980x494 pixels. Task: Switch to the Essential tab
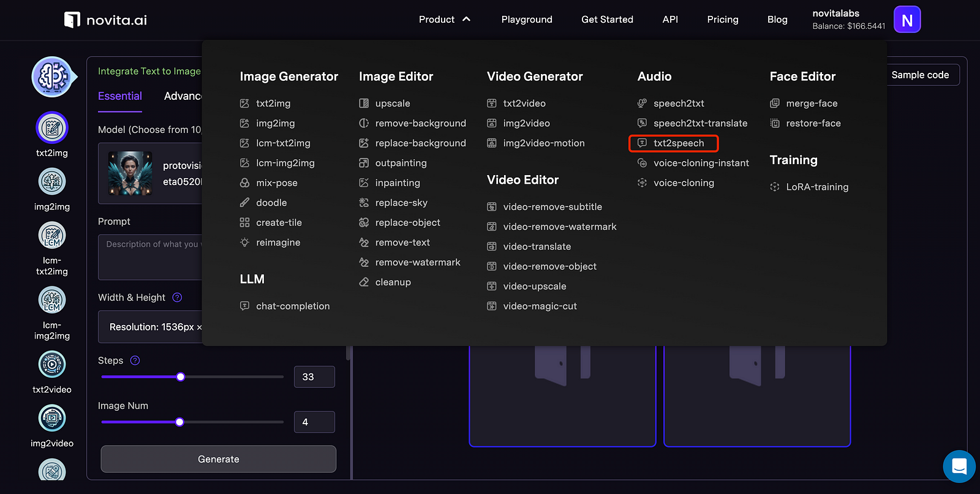click(x=120, y=96)
